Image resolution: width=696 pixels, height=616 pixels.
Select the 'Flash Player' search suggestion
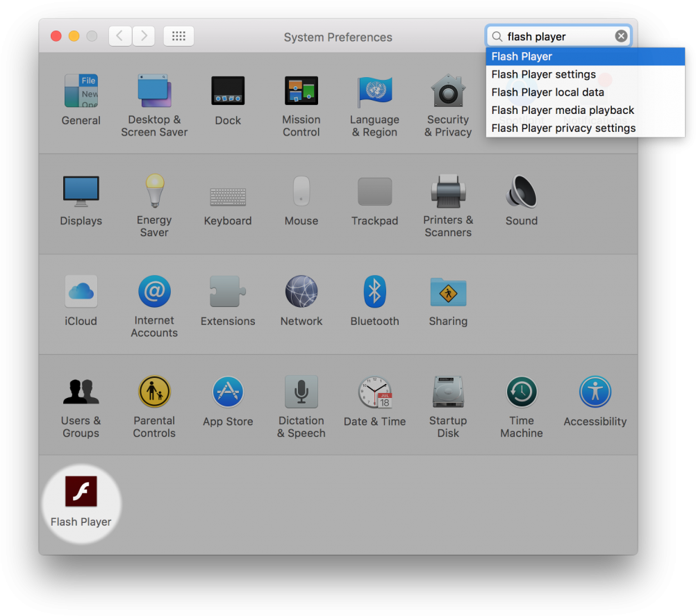(585, 56)
